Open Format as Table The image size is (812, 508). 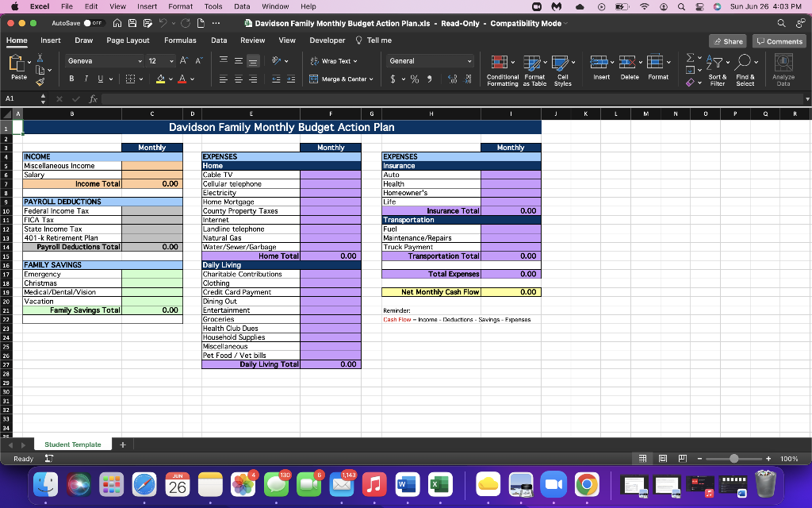(534, 71)
